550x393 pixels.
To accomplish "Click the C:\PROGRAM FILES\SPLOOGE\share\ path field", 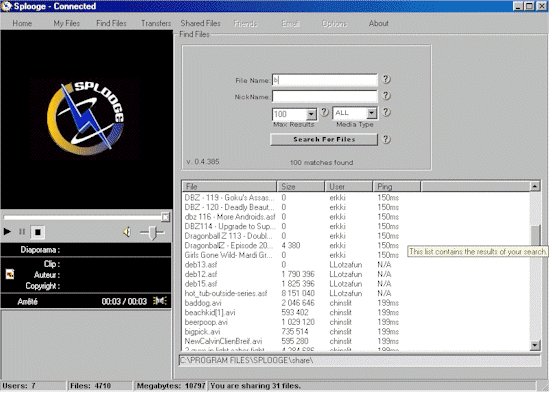I will pyautogui.click(x=360, y=360).
